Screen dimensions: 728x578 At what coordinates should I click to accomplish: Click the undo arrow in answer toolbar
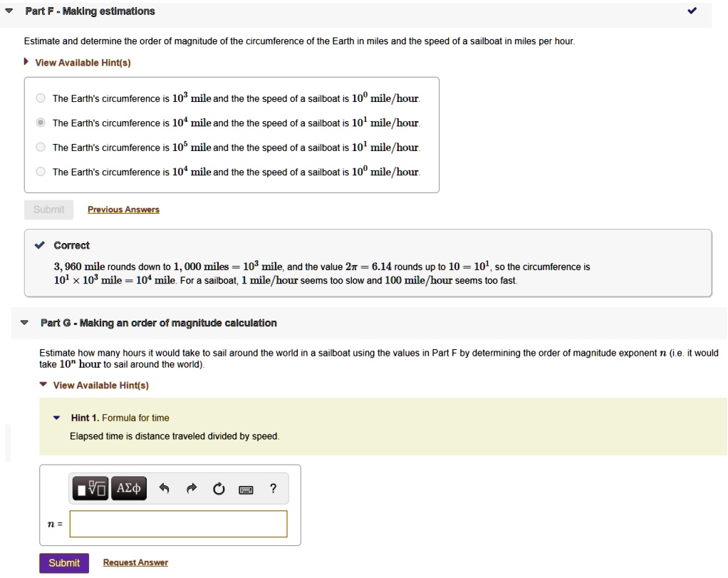pyautogui.click(x=165, y=489)
